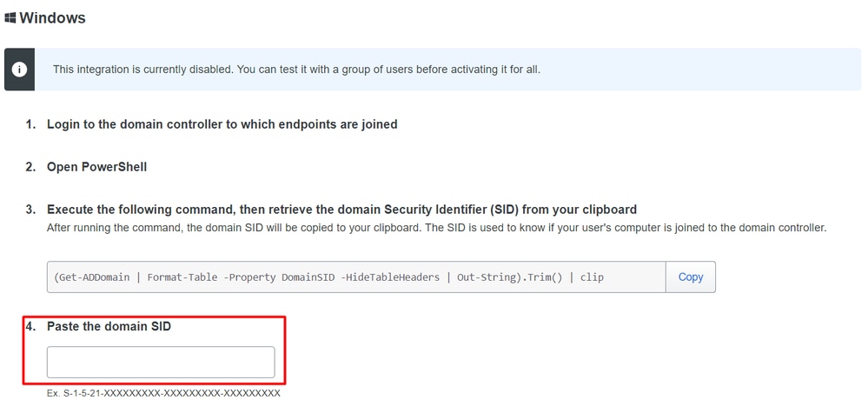Copy the PowerShell command with Copy button
This screenshot has height=400, width=868.
pos(690,277)
